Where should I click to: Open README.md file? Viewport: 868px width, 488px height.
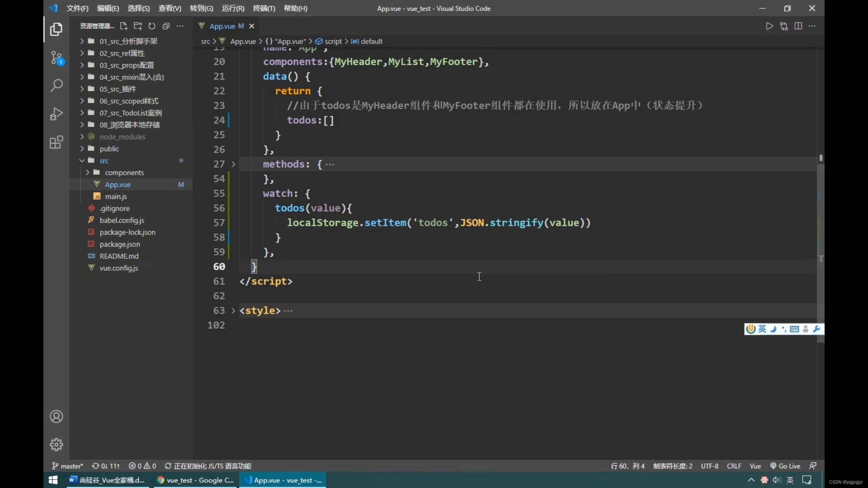[x=131, y=256]
